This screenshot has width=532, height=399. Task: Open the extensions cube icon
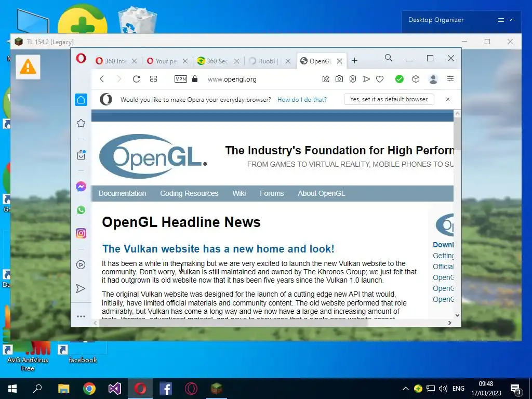tap(416, 79)
